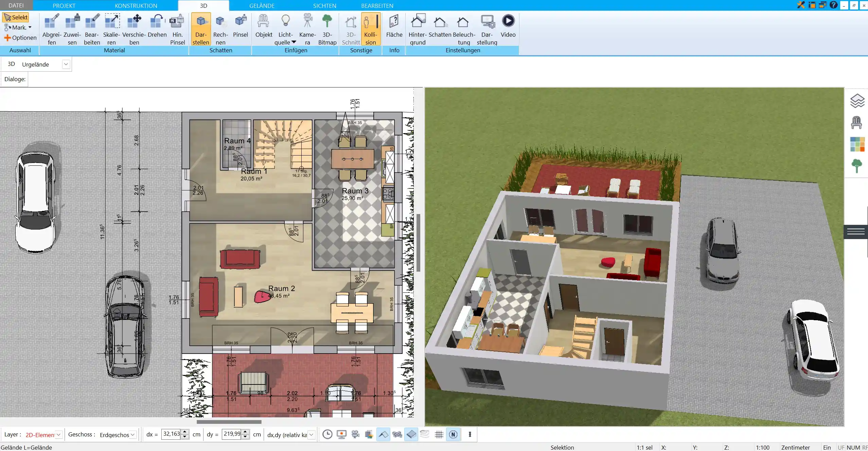Toggle Kollision mode
Screen dimensions: 868x451
pyautogui.click(x=371, y=30)
